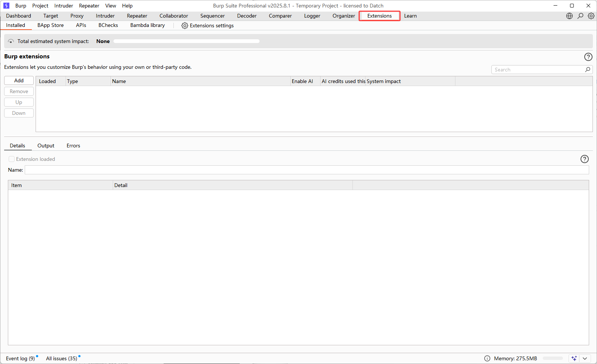The width and height of the screenshot is (597, 364).
Task: Open help icon in Details panel
Action: [584, 159]
